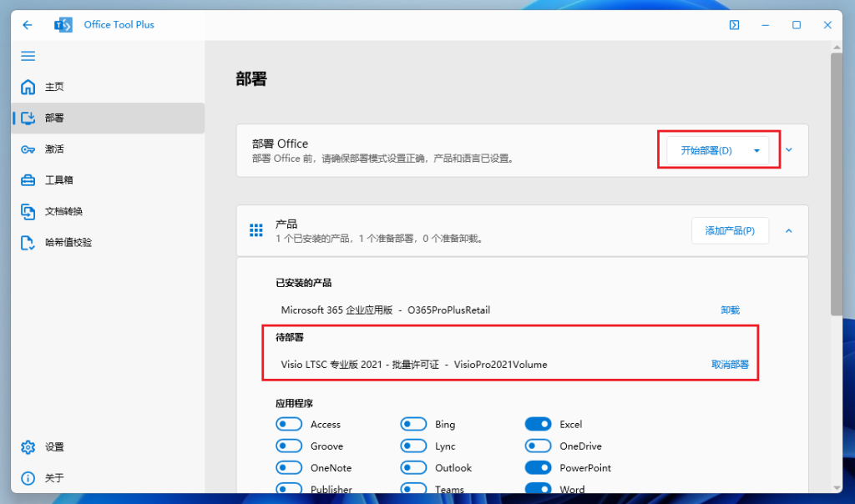Click the info icon for 关于
Image resolution: width=855 pixels, height=504 pixels.
[x=28, y=478]
